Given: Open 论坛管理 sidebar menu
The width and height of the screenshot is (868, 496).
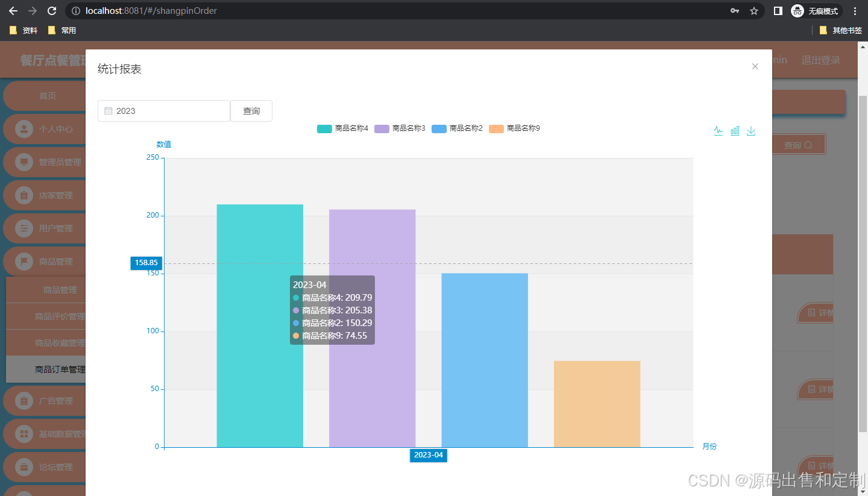Looking at the screenshot, I should point(44,467).
